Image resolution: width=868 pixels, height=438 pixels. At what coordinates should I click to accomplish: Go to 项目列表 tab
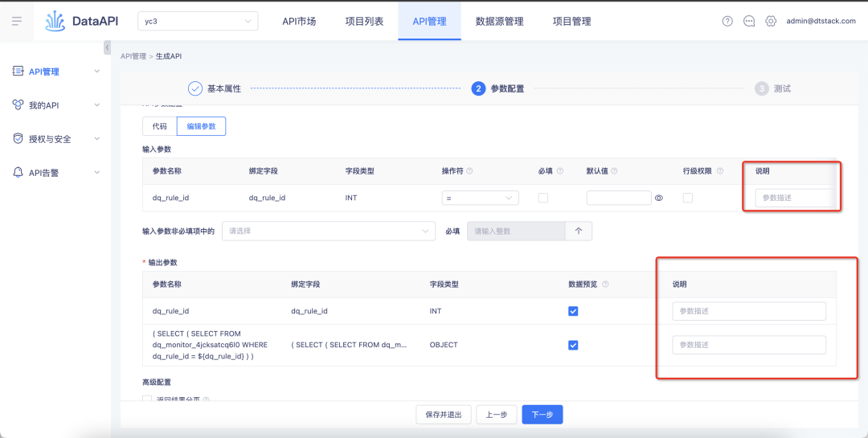(x=364, y=22)
